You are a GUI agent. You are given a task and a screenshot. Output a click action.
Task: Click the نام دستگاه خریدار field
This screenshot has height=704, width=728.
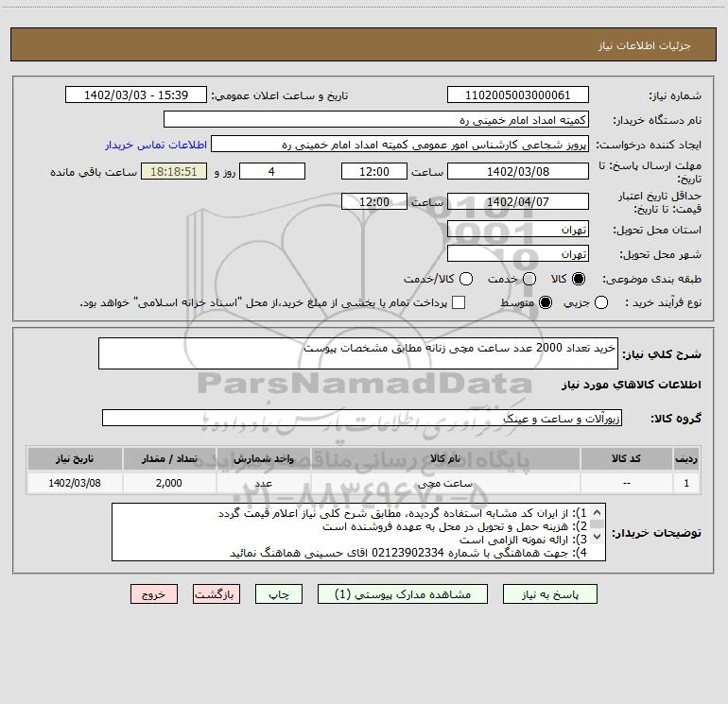(376, 119)
